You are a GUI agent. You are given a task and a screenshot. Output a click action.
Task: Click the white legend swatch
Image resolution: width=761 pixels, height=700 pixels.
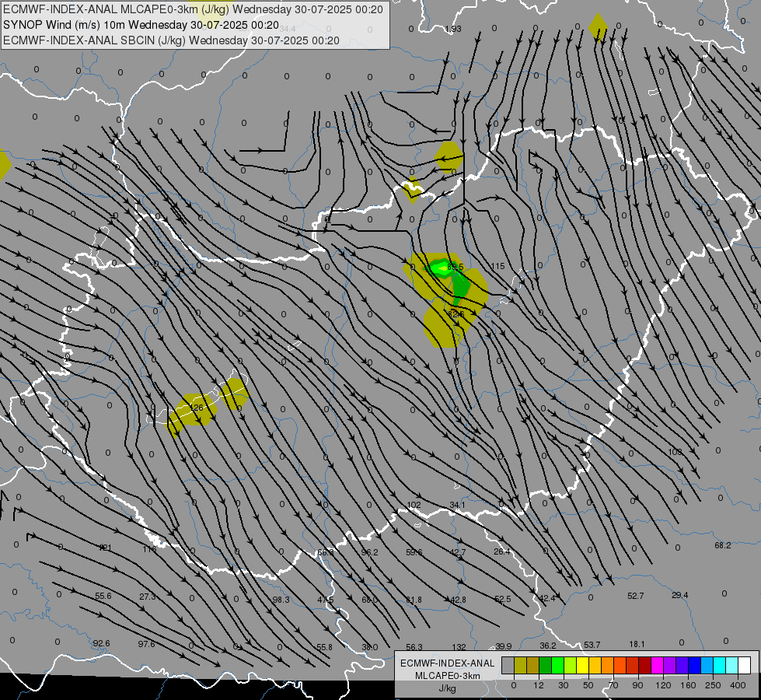[744, 666]
